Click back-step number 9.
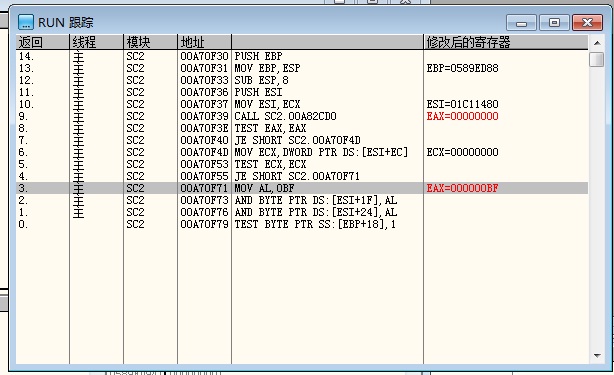 tap(23, 116)
